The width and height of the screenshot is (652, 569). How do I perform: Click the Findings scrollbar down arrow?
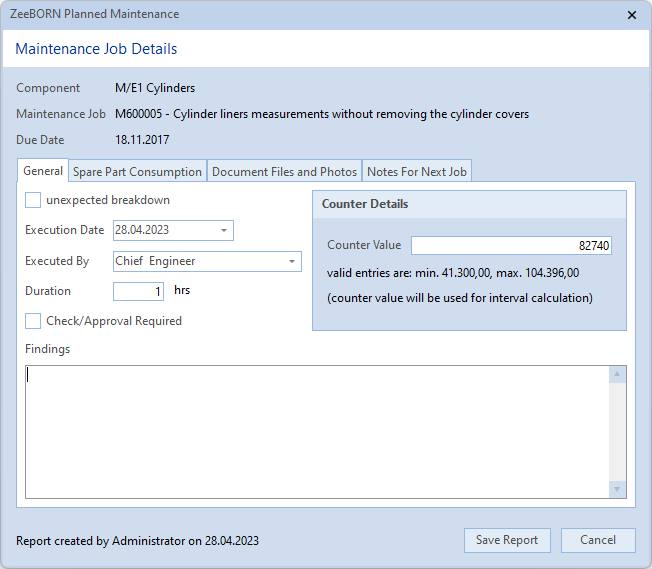tap(618, 489)
